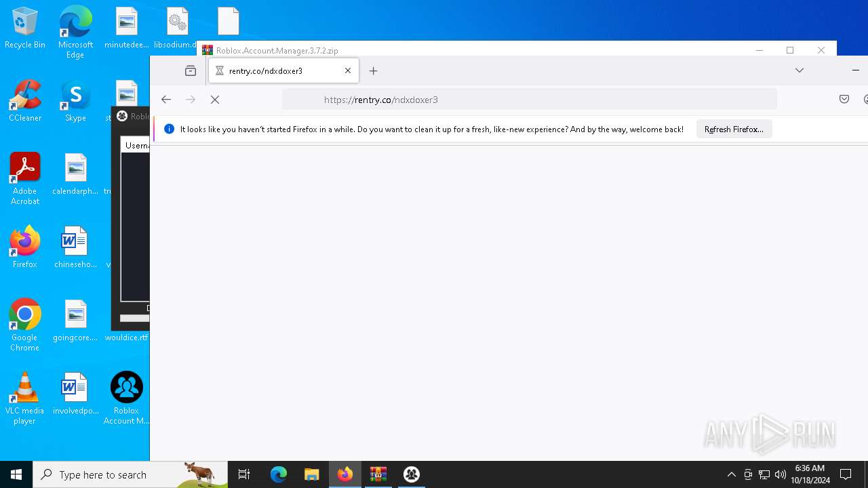This screenshot has width=868, height=488.
Task: Minimize the Roblox.Account.Manager.3.7.2.zip WinRAR window
Action: pos(759,50)
